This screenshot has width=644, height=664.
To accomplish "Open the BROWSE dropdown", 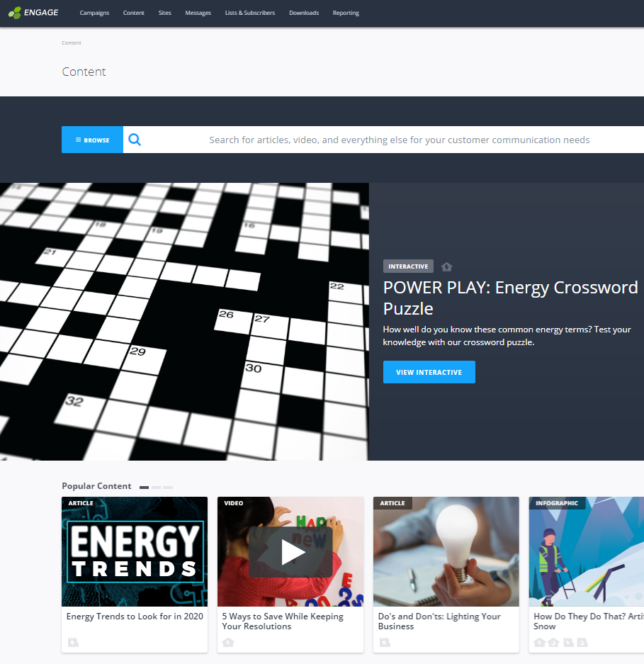I will tap(91, 140).
